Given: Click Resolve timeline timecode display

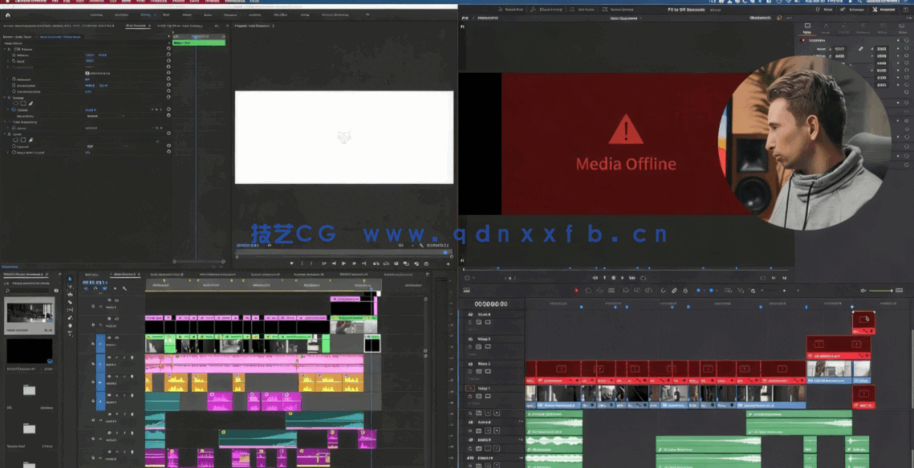Looking at the screenshot, I should (x=491, y=304).
